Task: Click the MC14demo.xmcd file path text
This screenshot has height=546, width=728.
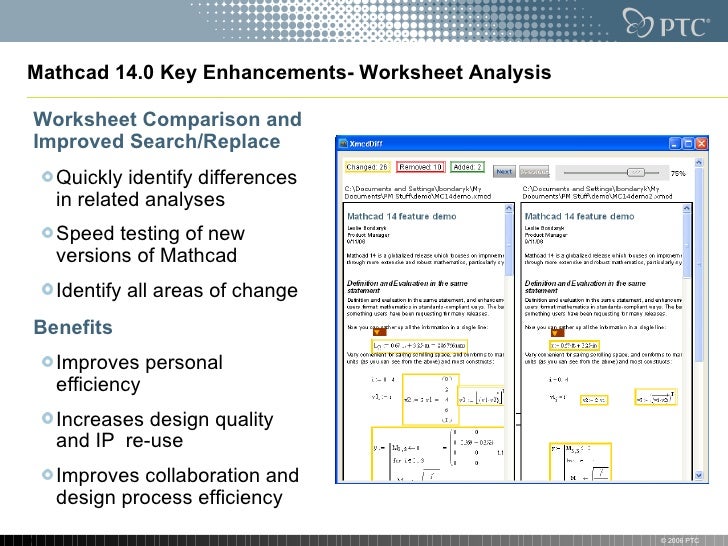Action: pos(417,193)
